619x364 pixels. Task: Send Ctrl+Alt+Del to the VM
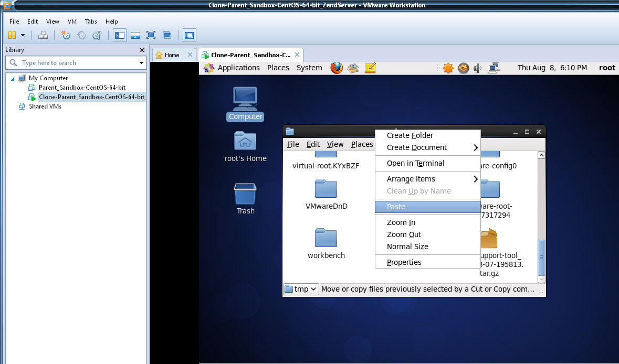[43, 35]
